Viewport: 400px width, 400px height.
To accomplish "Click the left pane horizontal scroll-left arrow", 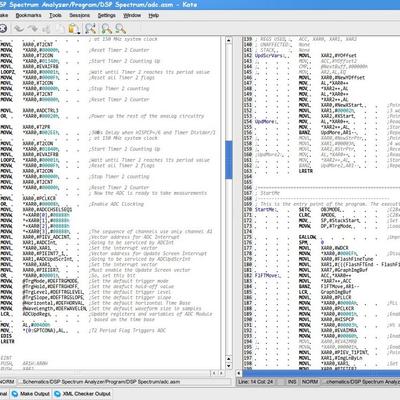I will tap(214, 373).
